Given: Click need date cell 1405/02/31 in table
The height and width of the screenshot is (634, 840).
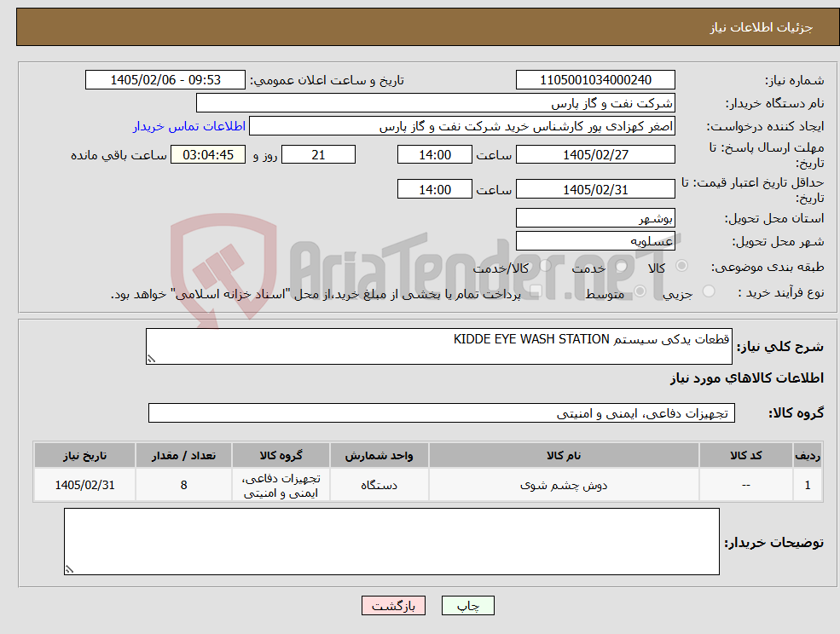Looking at the screenshot, I should pos(84,485).
